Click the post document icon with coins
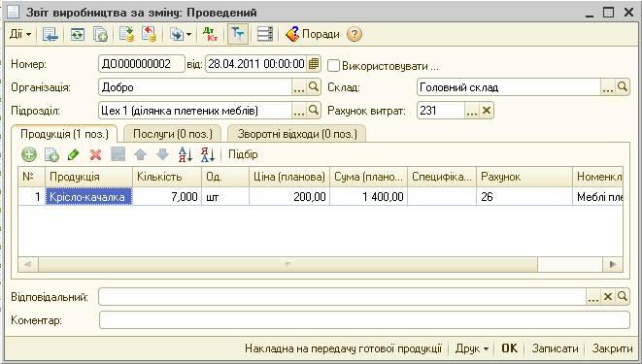This screenshot has width=642, height=364. point(127,34)
